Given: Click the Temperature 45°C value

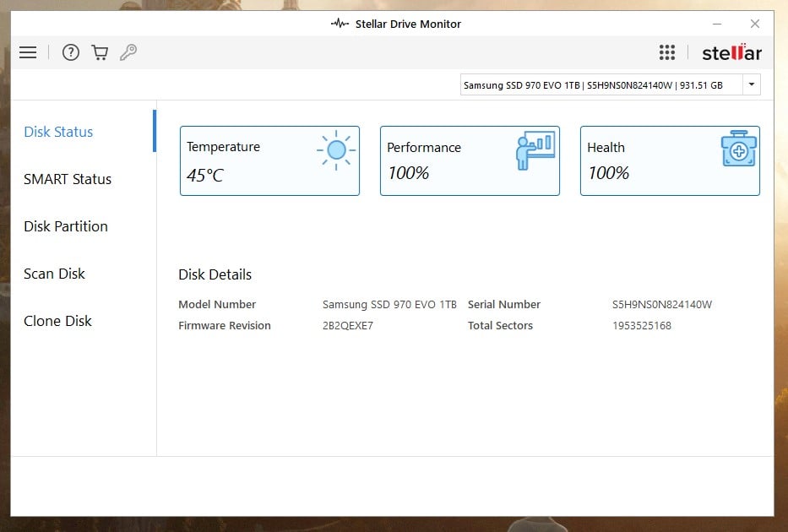Looking at the screenshot, I should (x=205, y=176).
